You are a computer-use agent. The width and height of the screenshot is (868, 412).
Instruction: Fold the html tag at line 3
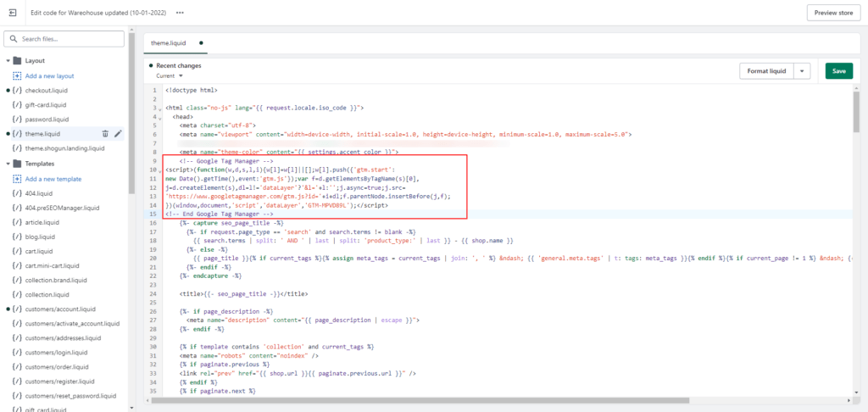[x=160, y=109]
